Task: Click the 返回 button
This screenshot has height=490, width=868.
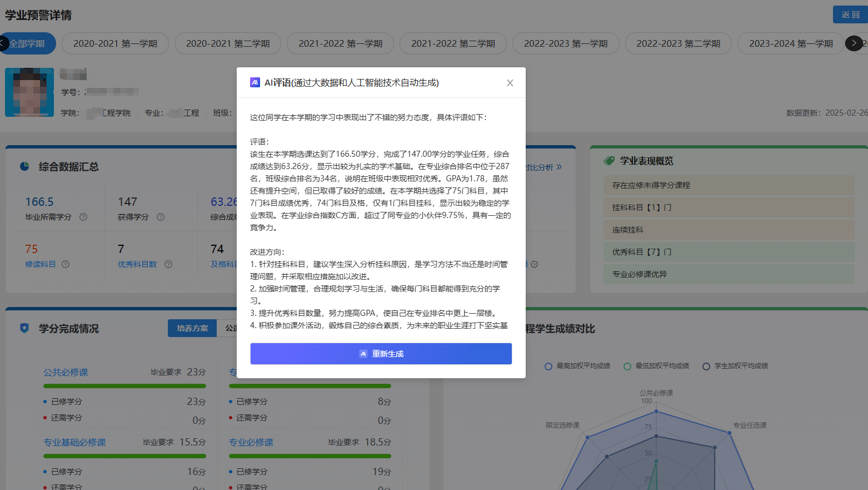Action: [850, 14]
